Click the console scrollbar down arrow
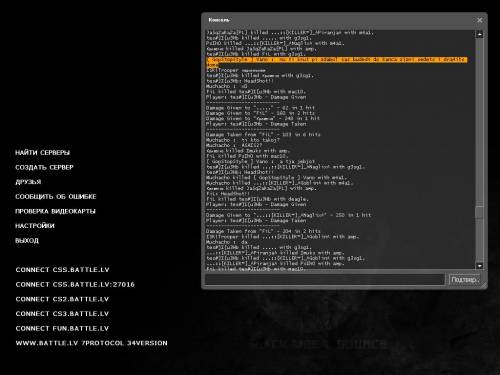 tap(479, 266)
